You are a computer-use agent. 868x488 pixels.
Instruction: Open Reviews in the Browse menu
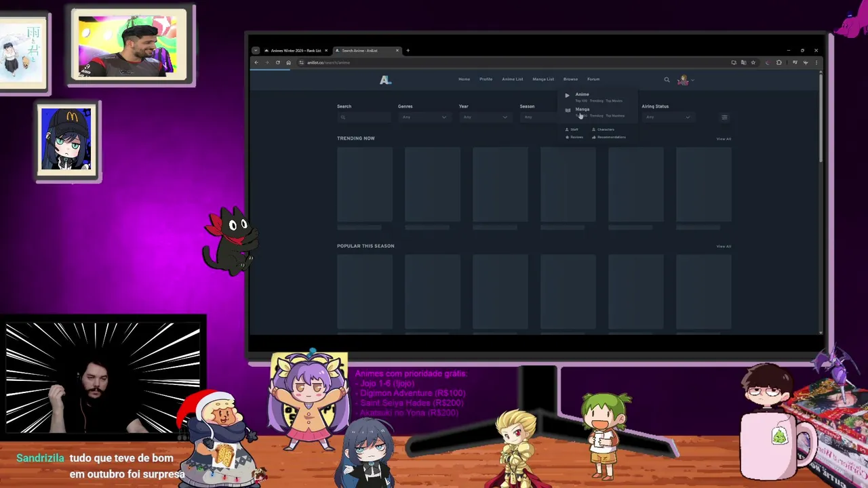tap(574, 137)
